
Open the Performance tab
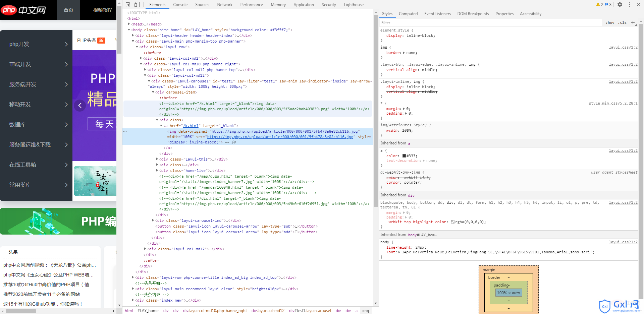(x=251, y=4)
